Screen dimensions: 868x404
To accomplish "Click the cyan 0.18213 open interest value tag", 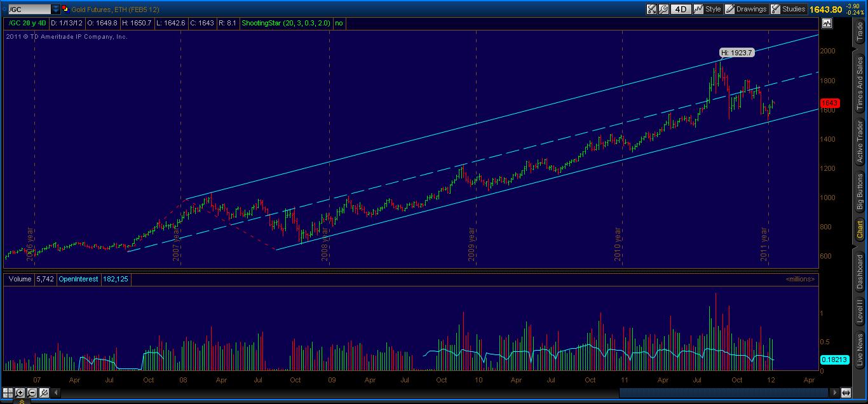I will (834, 359).
